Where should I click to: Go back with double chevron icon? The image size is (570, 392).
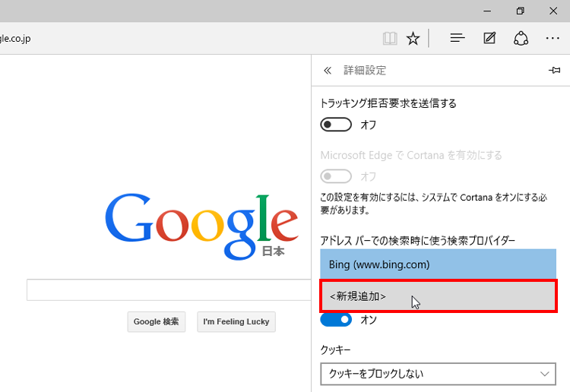(x=328, y=71)
